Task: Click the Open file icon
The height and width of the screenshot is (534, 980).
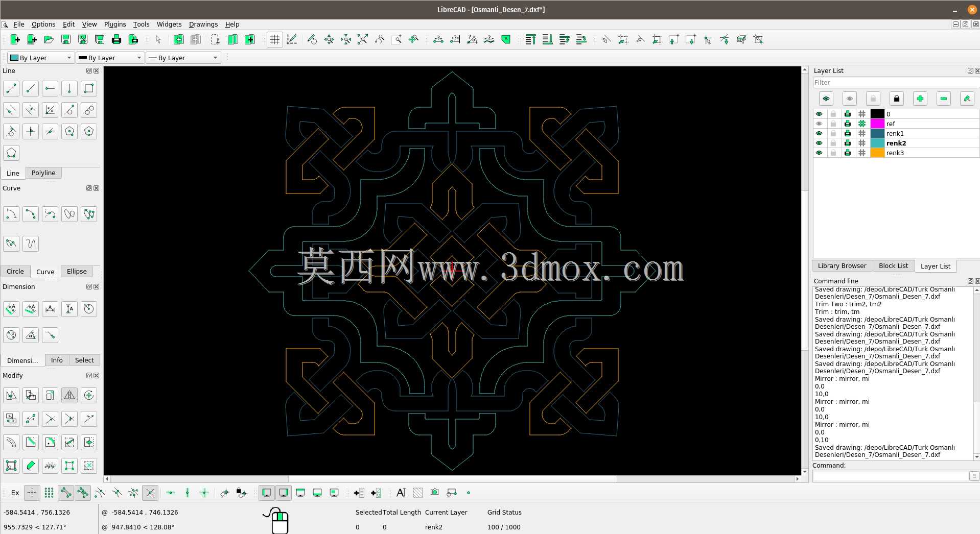Action: click(49, 40)
